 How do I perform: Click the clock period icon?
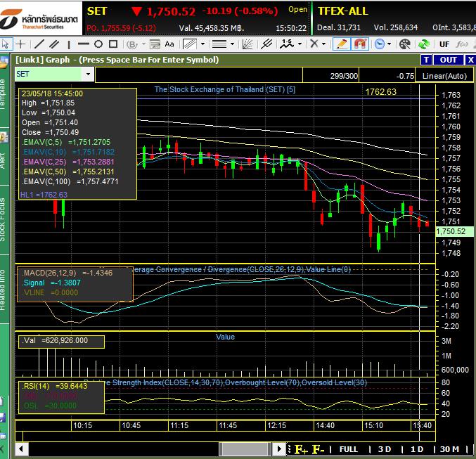(x=380, y=44)
